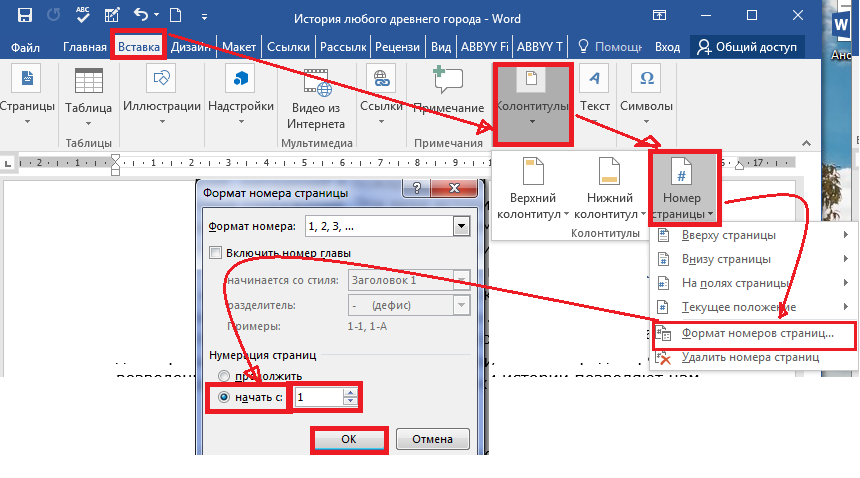Insert a Примечание comment
The height and width of the screenshot is (478, 860).
click(447, 80)
